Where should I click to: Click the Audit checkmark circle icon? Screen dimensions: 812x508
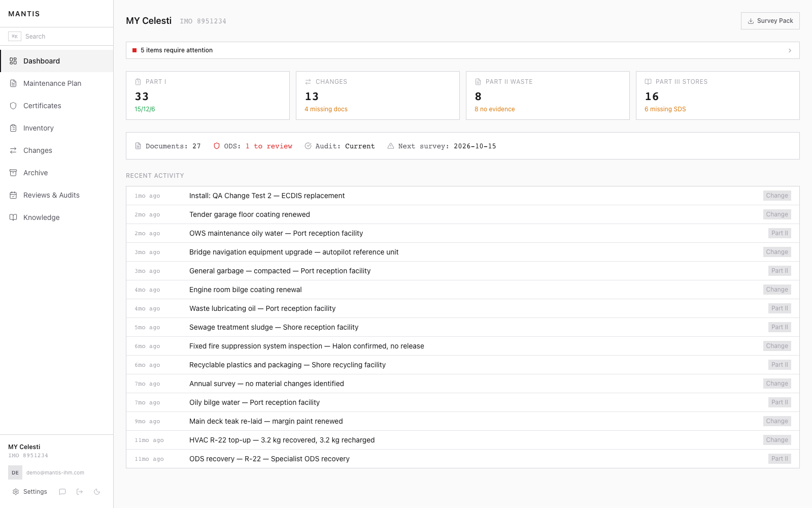tap(308, 146)
